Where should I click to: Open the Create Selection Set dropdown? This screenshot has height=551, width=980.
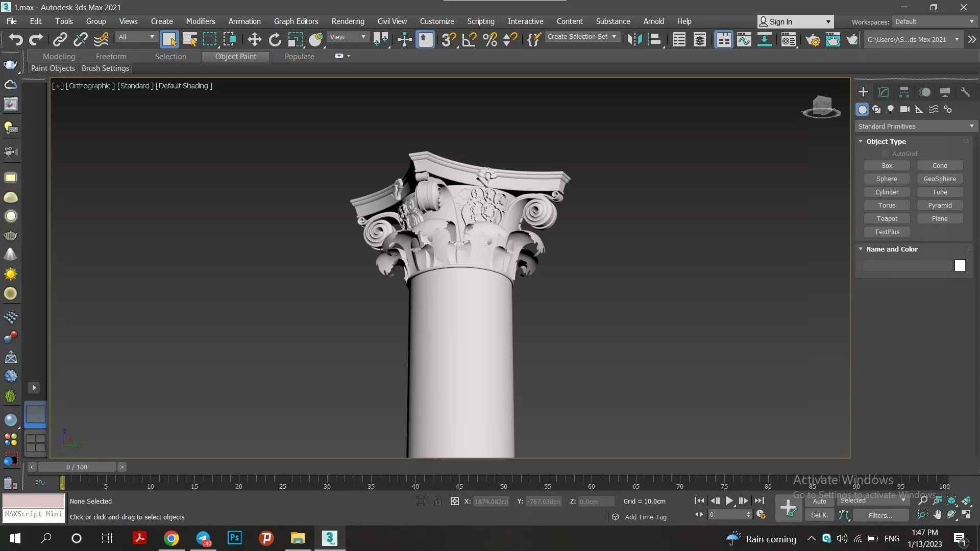click(582, 37)
